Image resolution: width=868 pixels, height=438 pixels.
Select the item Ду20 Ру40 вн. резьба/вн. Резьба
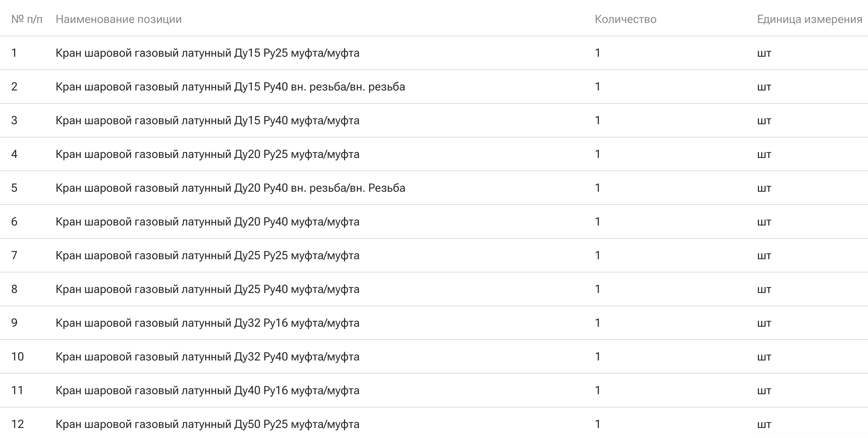(230, 188)
